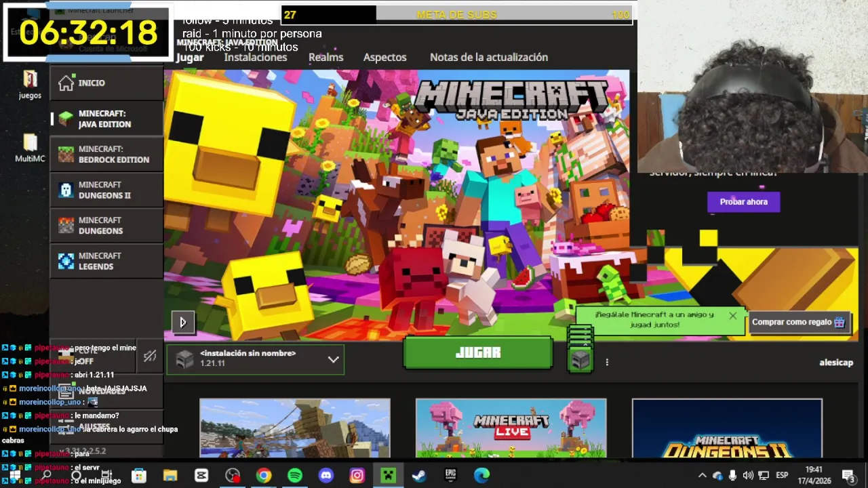Open the volume control tray icon
Screen dimensions: 868x488
(748, 476)
